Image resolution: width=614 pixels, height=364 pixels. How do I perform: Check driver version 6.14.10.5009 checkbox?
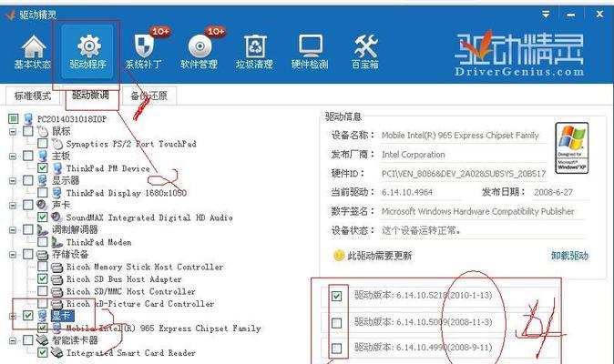(336, 323)
